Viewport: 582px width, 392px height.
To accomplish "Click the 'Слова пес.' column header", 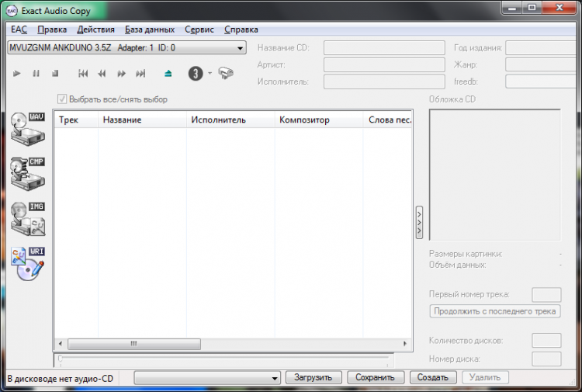I will pyautogui.click(x=387, y=120).
